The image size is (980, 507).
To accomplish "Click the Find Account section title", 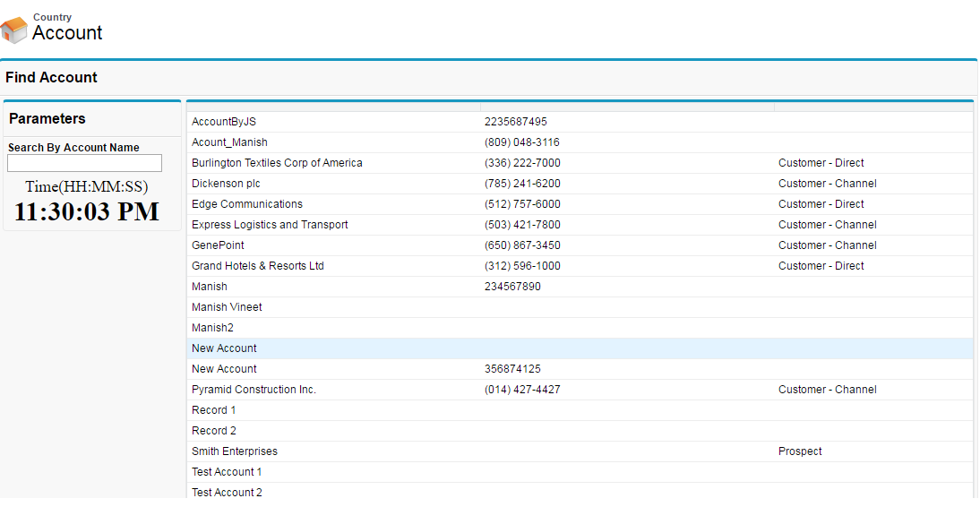I will (x=51, y=78).
